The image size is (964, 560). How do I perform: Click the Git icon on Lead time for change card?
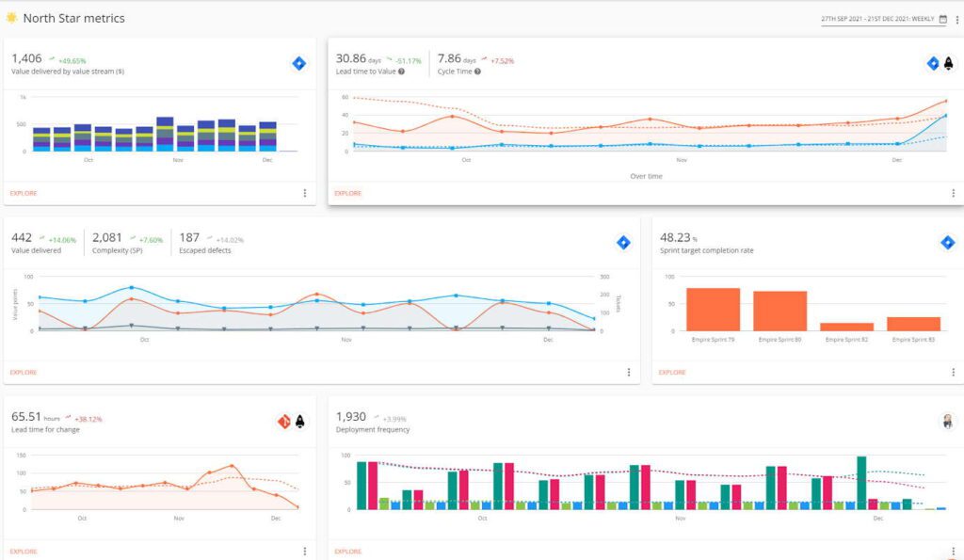click(284, 421)
